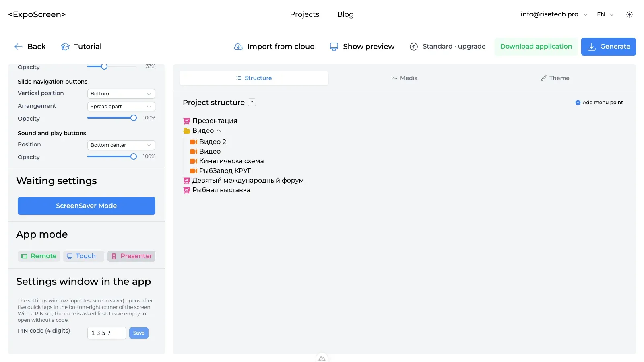
Task: Open the Tutorial graduation cap icon
Action: (65, 47)
